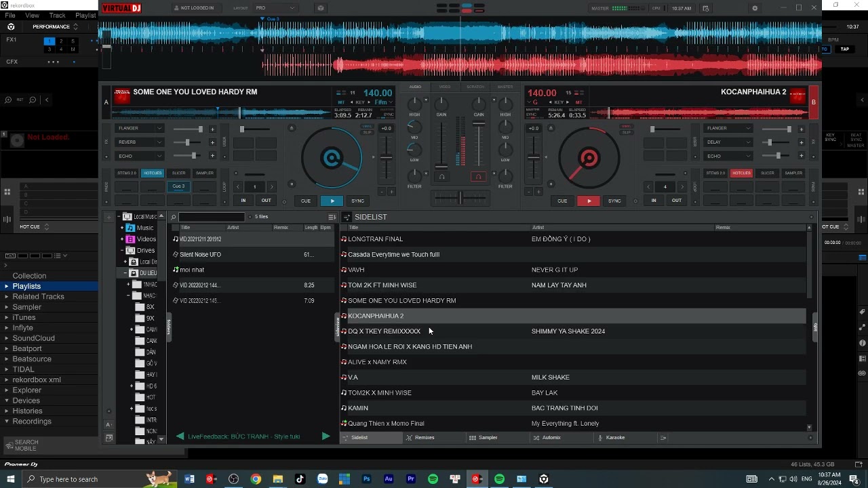Expand the Videos folder in browser tree
Viewport: 868px width, 488px height.
(x=122, y=239)
